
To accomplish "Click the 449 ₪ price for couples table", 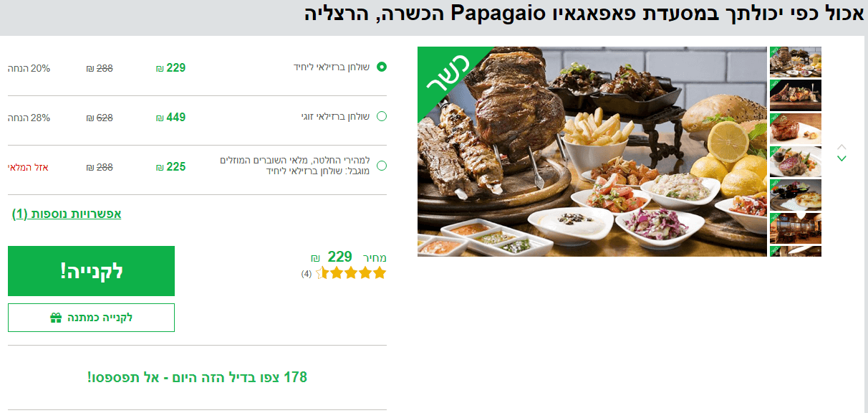I will click(171, 117).
